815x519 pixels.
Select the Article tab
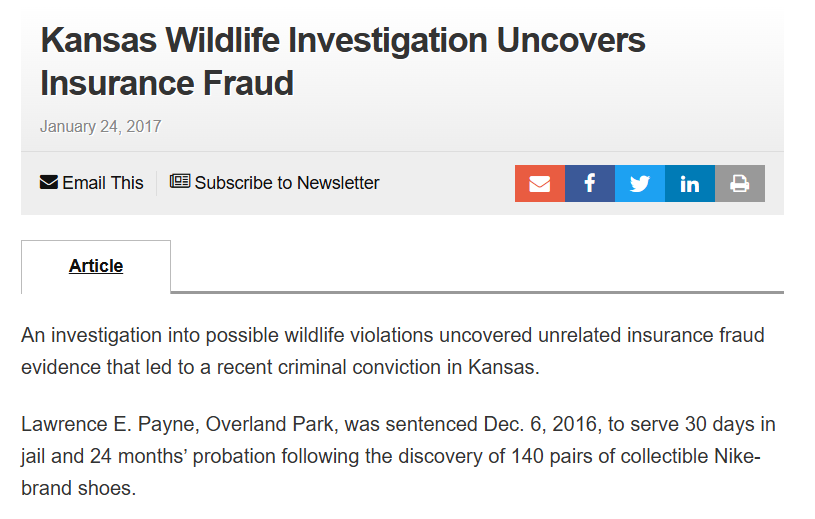96,266
